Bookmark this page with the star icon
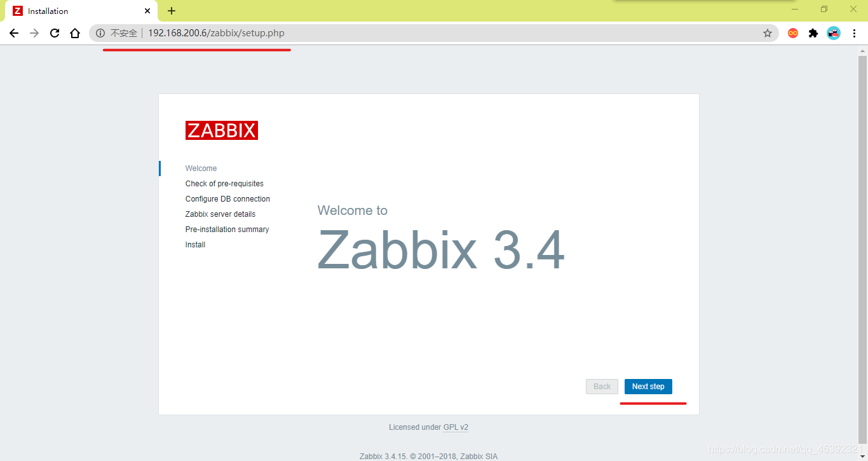The height and width of the screenshot is (461, 868). 768,33
